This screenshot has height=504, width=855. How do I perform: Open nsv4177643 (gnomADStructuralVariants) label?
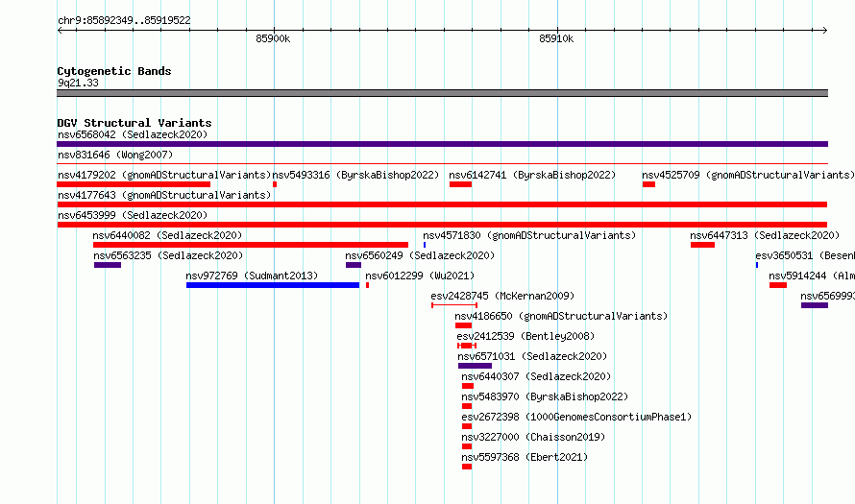point(164,195)
